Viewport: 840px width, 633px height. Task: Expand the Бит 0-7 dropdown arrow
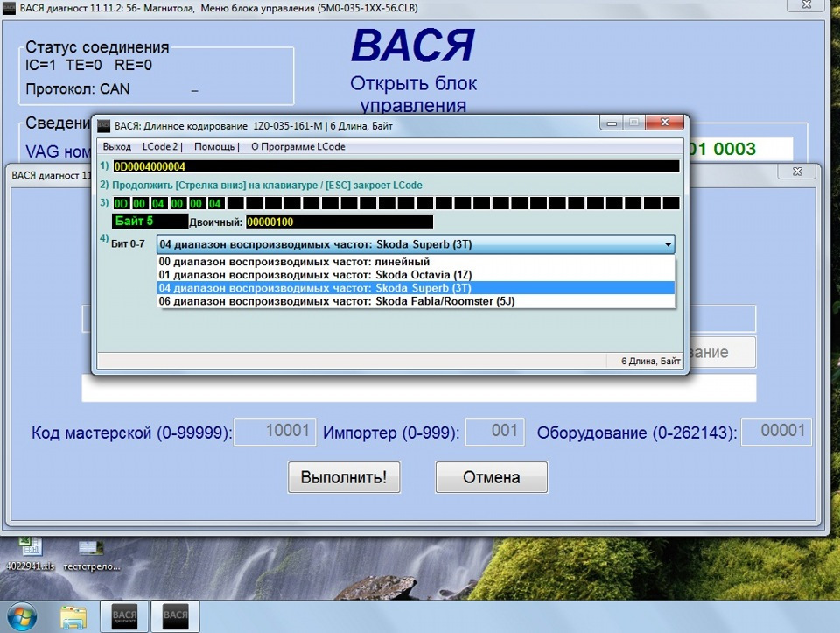click(668, 244)
